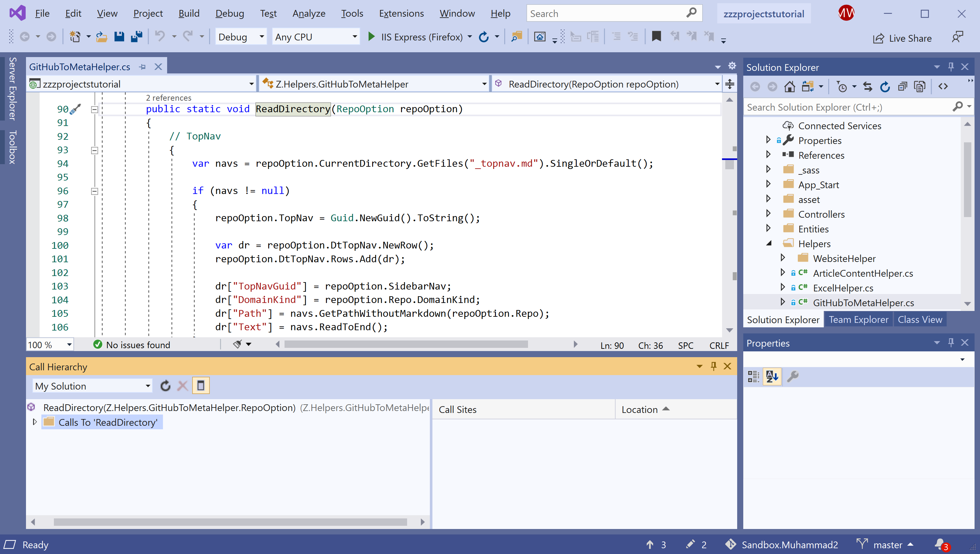The height and width of the screenshot is (554, 980).
Task: Switch to the Team Explorer tab
Action: pyautogui.click(x=858, y=320)
